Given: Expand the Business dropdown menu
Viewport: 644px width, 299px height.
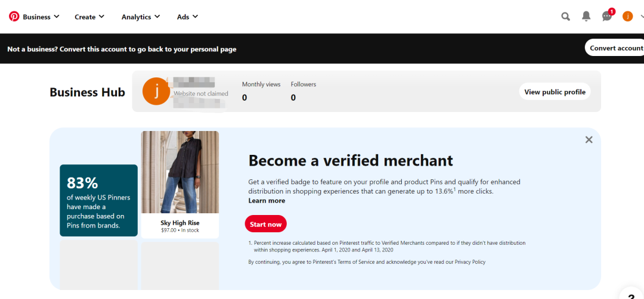Looking at the screenshot, I should pos(41,17).
